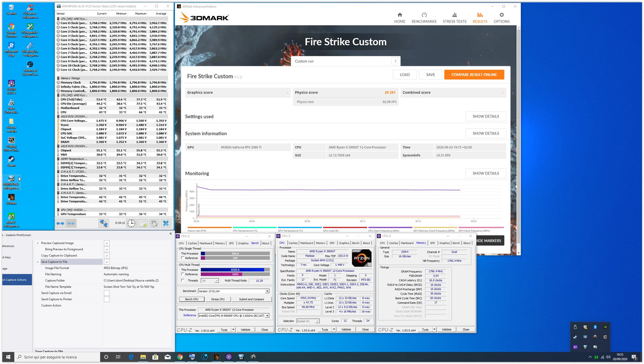This screenshot has height=364, width=644.
Task: Launch CPU-Z from the taskbar
Action: 229,357
